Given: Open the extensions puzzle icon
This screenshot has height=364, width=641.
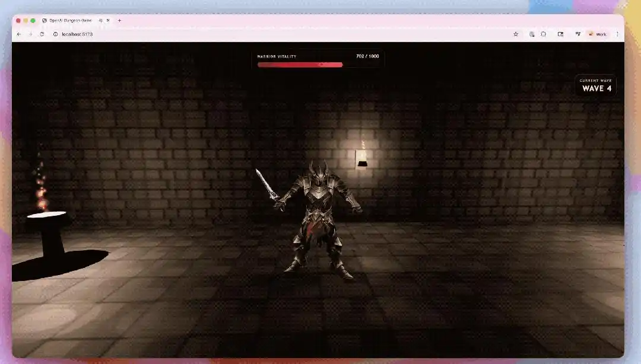Looking at the screenshot, I should coord(543,34).
